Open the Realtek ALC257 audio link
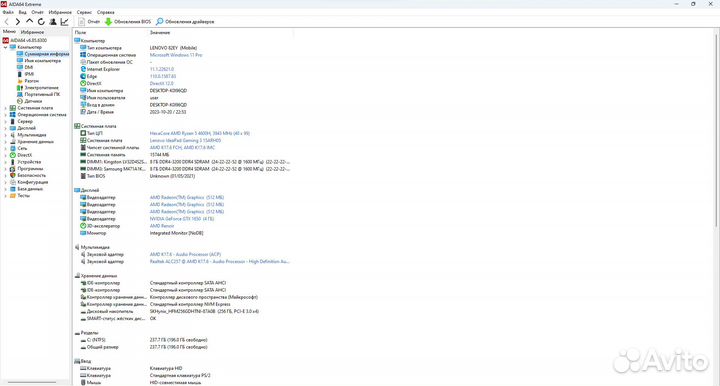 coord(219,262)
